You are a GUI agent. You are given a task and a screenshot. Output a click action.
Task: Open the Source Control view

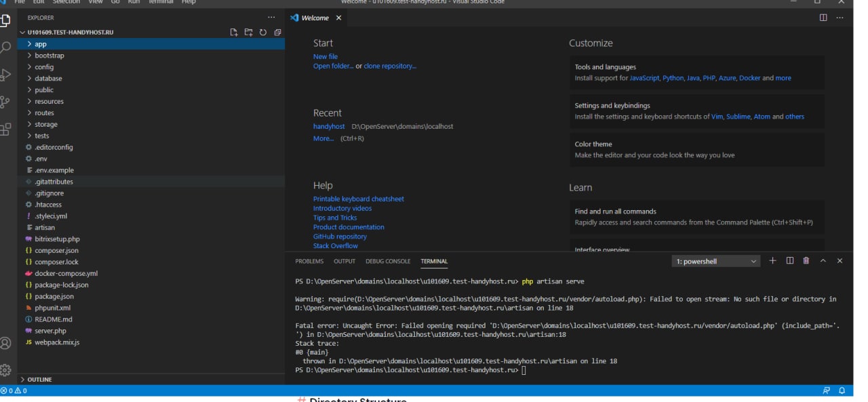(5, 102)
